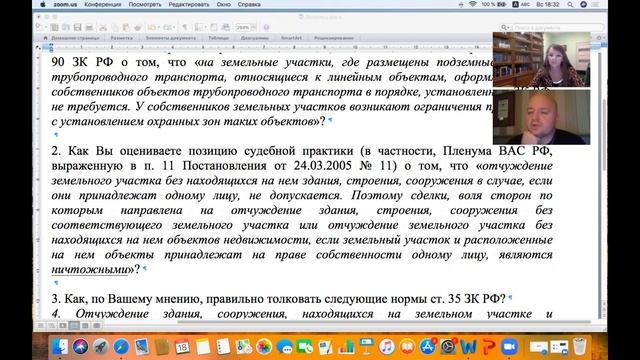Screen dimensions: 640x360
Task: Open Launchpad rocket in the Dock
Action: pos(101,347)
